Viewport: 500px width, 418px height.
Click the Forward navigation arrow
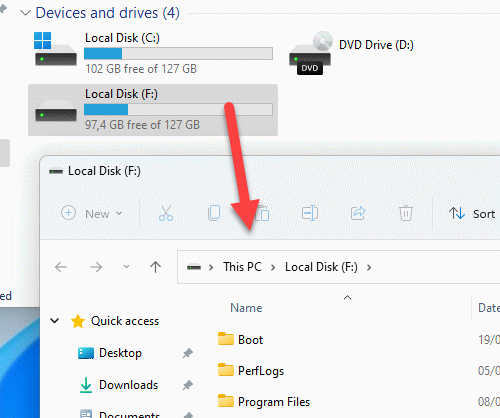96,267
